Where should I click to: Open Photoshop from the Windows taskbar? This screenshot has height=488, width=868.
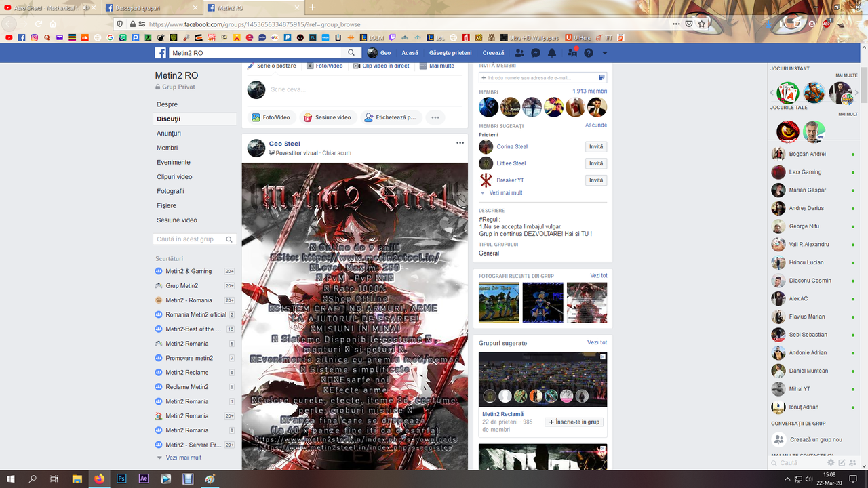pyautogui.click(x=121, y=479)
